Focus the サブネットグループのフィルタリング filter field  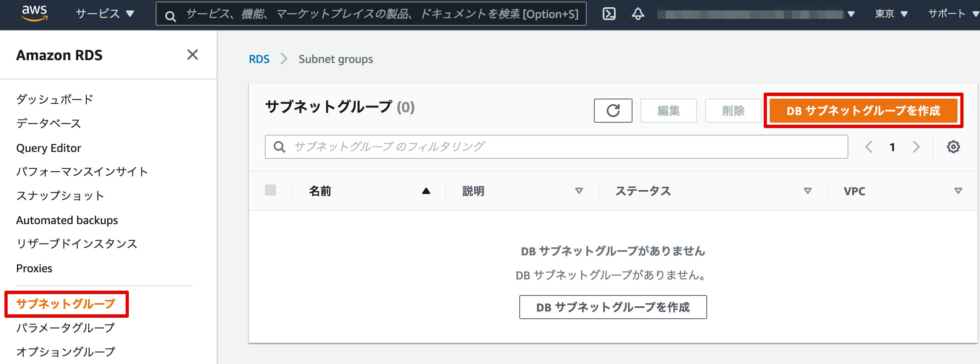tap(557, 147)
